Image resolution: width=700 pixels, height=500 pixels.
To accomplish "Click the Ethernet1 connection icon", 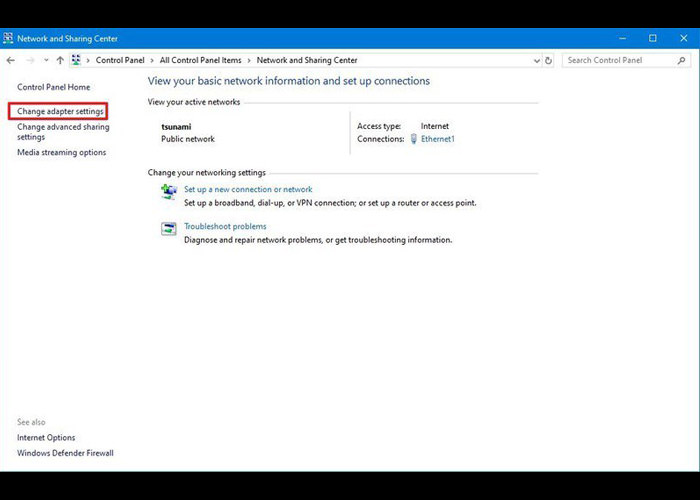I will pos(413,139).
